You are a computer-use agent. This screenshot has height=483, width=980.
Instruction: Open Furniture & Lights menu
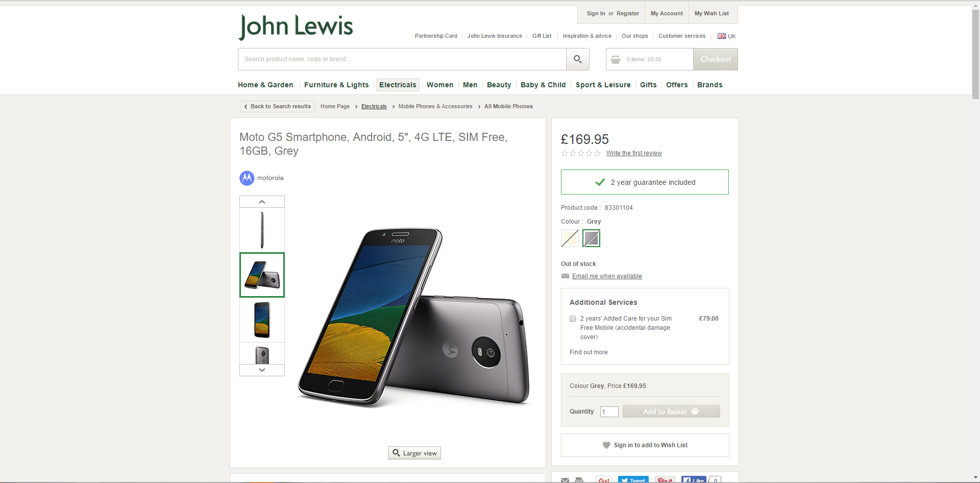336,85
